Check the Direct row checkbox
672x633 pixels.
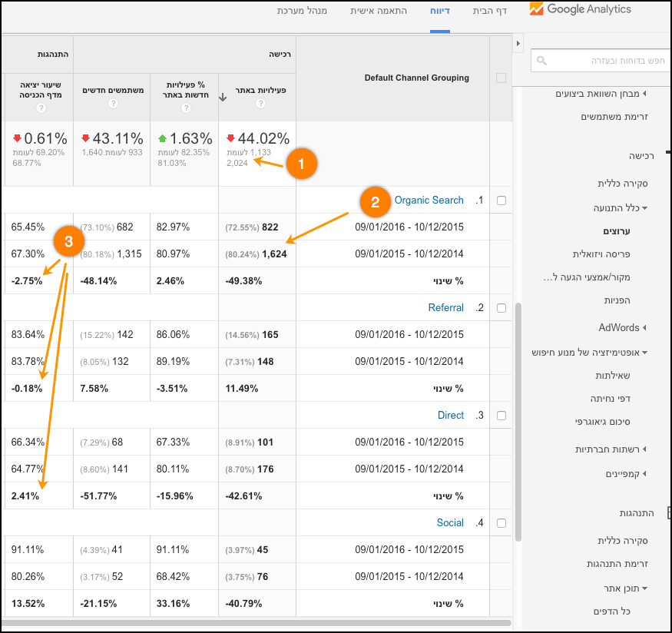click(x=502, y=416)
